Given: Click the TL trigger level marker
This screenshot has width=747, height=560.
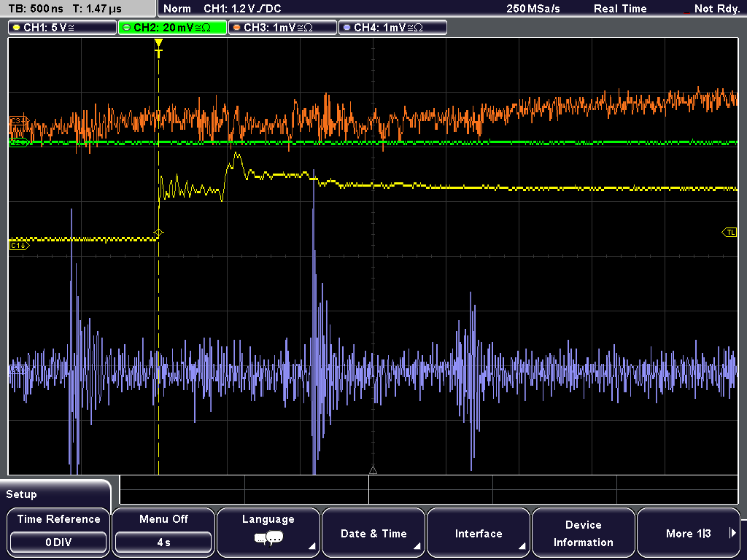Looking at the screenshot, I should [x=729, y=233].
